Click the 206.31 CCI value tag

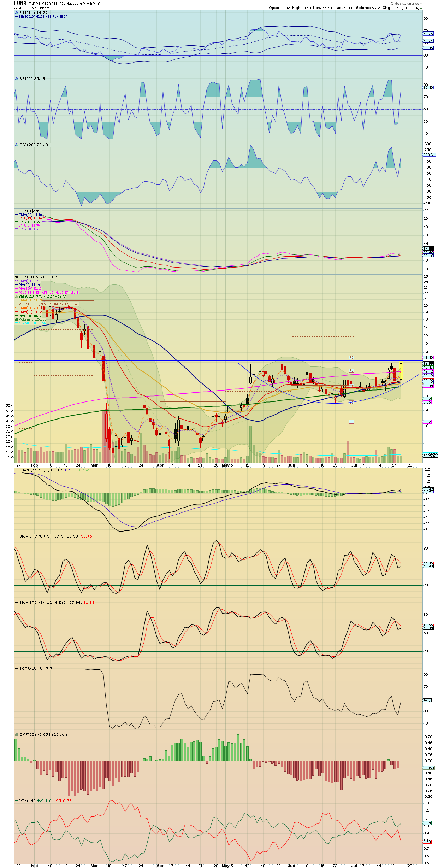(x=429, y=154)
